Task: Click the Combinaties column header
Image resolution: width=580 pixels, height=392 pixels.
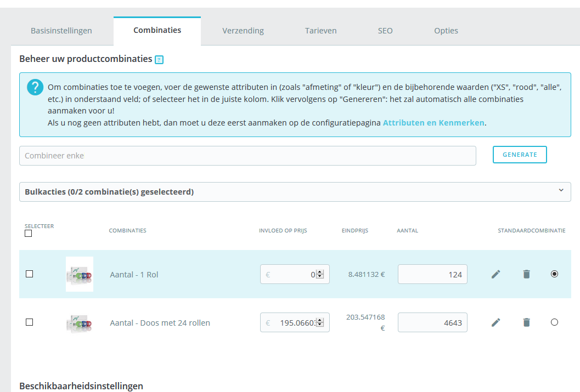Action: pyautogui.click(x=128, y=231)
